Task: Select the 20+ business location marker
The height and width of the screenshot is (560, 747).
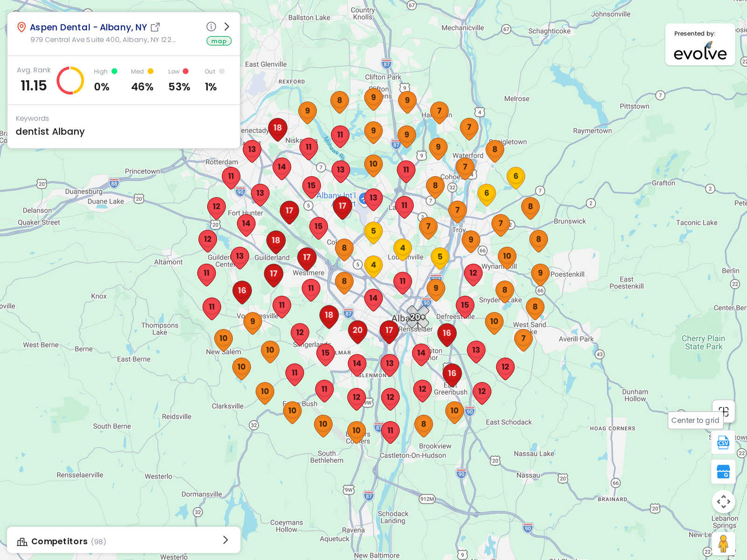Action: [417, 317]
